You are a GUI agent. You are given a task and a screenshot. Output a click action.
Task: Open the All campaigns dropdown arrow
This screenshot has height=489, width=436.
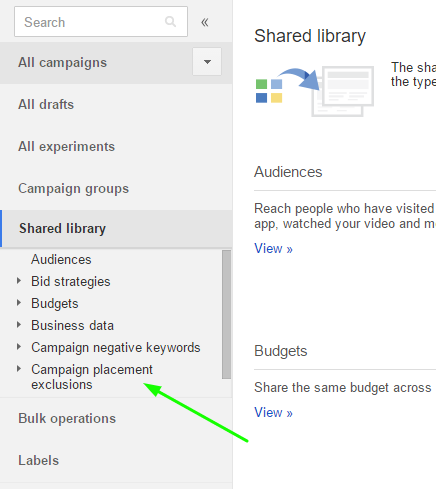(207, 62)
